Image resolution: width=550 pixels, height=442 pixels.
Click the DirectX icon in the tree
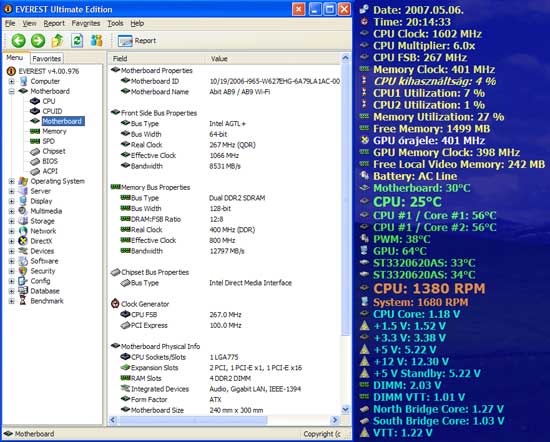tap(23, 241)
